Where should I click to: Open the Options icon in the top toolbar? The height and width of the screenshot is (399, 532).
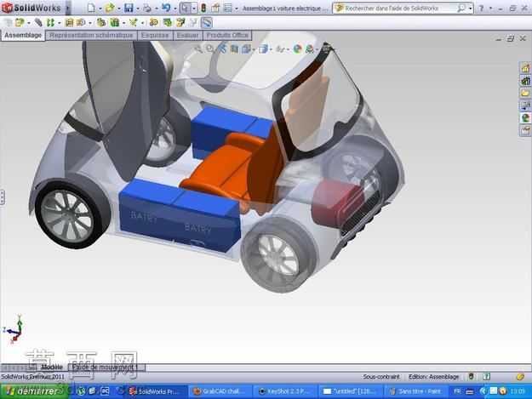coord(228,8)
